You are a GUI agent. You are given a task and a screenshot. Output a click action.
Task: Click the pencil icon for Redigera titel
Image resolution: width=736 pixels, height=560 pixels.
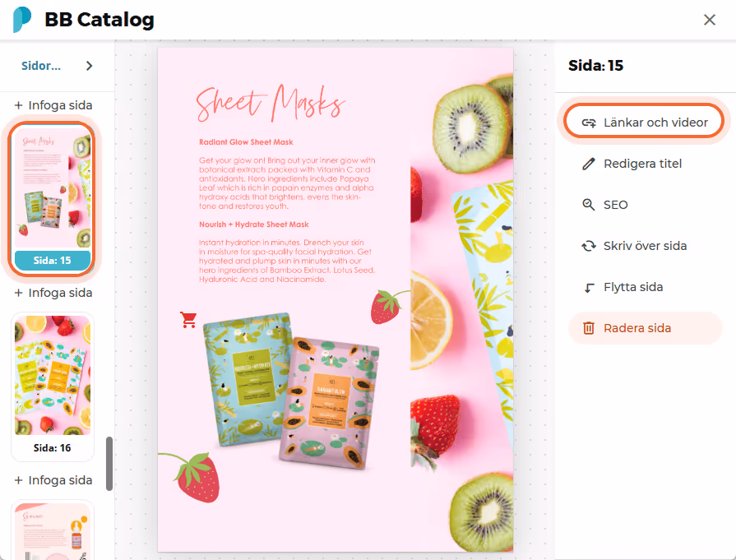click(x=588, y=164)
